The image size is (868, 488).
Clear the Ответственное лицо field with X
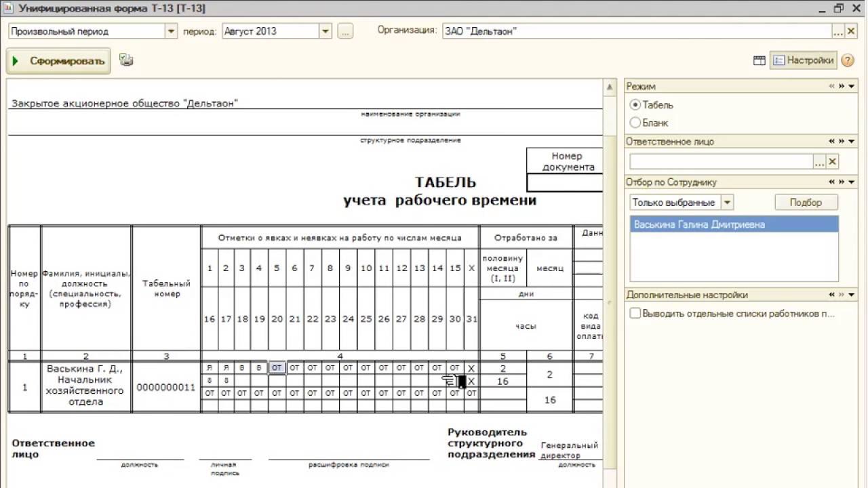pos(833,161)
